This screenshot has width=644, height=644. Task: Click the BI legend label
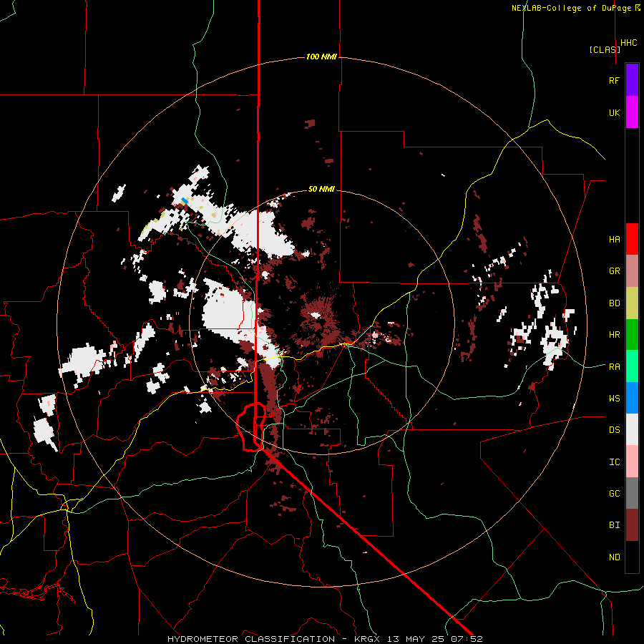click(614, 525)
